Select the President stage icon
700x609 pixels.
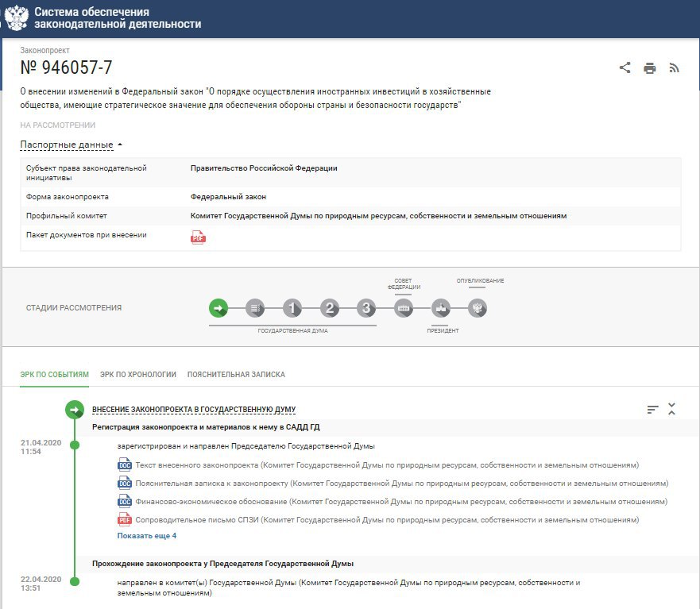(441, 308)
